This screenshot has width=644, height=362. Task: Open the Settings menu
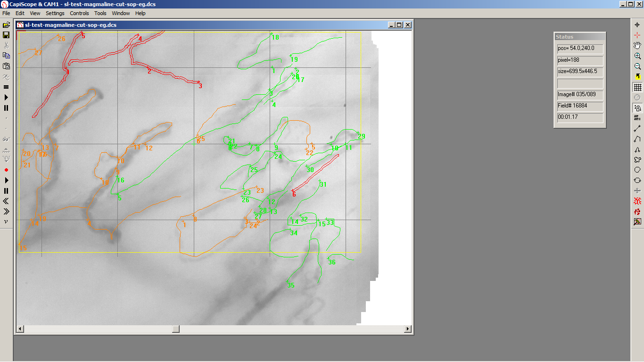pos(55,13)
